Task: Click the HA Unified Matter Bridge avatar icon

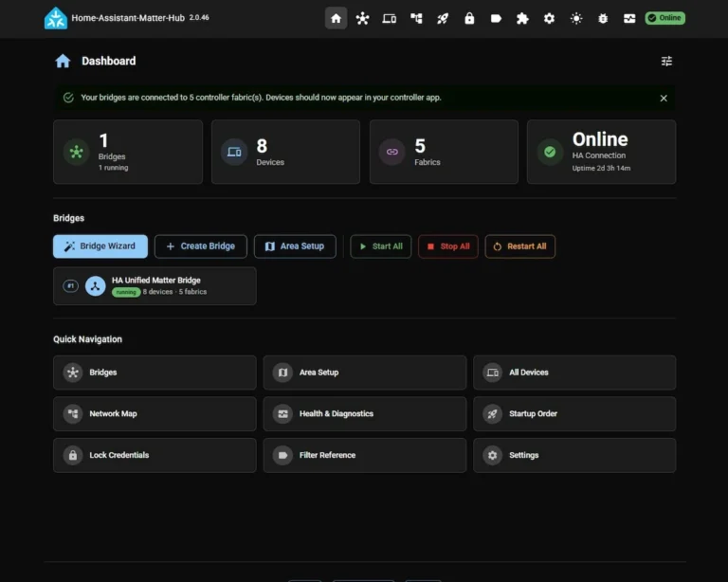Action: [x=95, y=286]
